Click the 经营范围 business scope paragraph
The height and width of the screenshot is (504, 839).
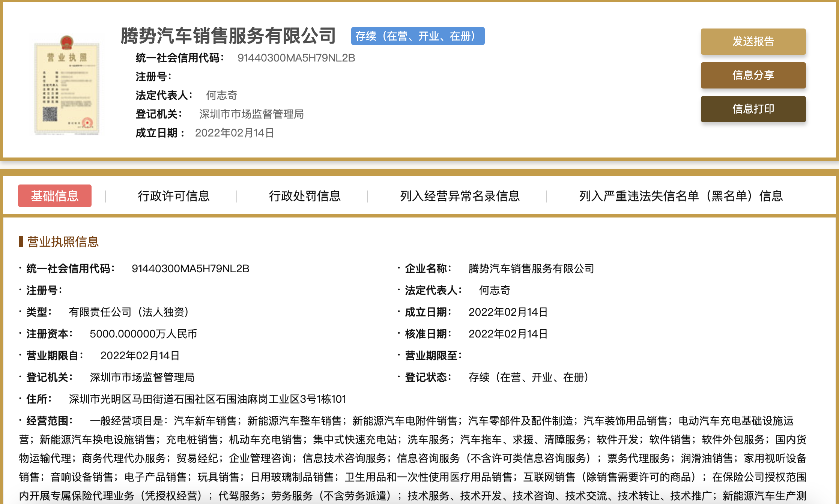[413, 458]
